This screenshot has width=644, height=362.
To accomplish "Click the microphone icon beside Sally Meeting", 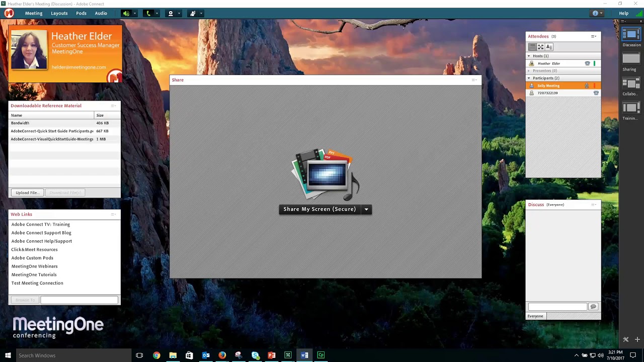I will pos(587,85).
